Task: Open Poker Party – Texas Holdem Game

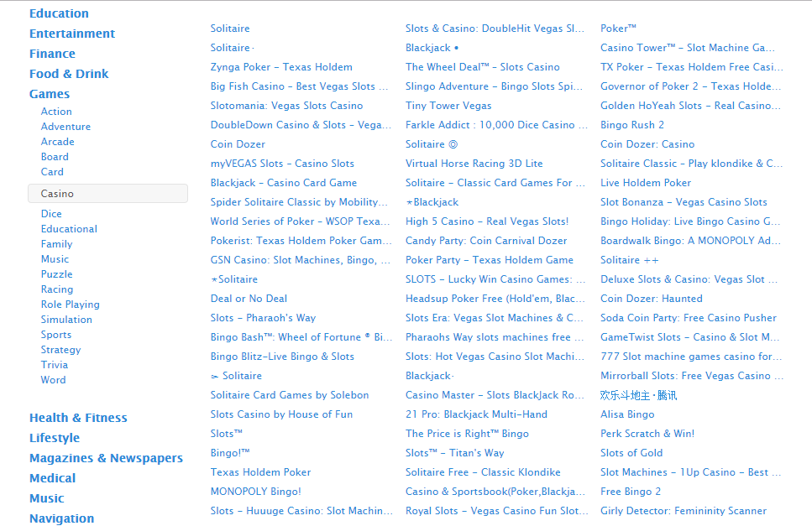Action: coord(490,259)
